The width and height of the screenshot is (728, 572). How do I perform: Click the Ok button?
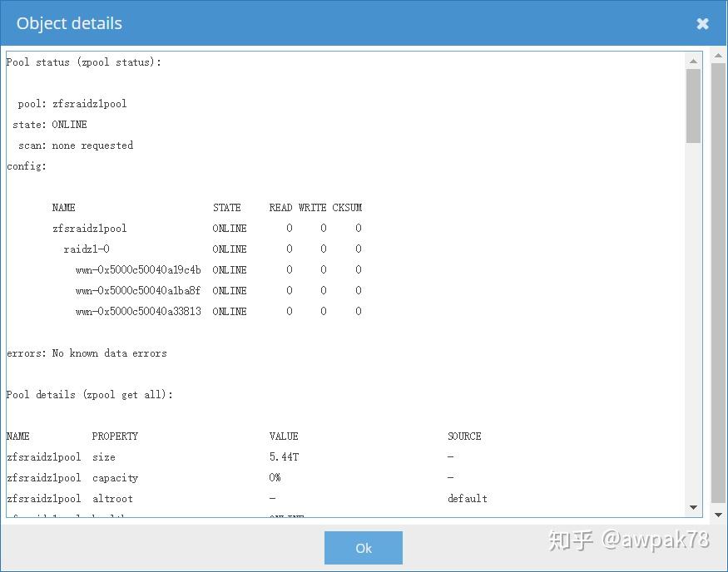coord(363,548)
